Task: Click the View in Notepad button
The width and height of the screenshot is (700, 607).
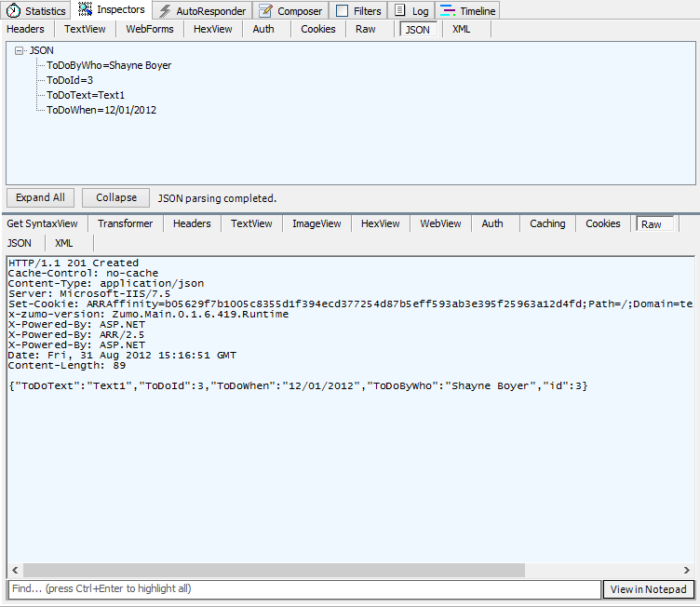Action: (x=649, y=589)
